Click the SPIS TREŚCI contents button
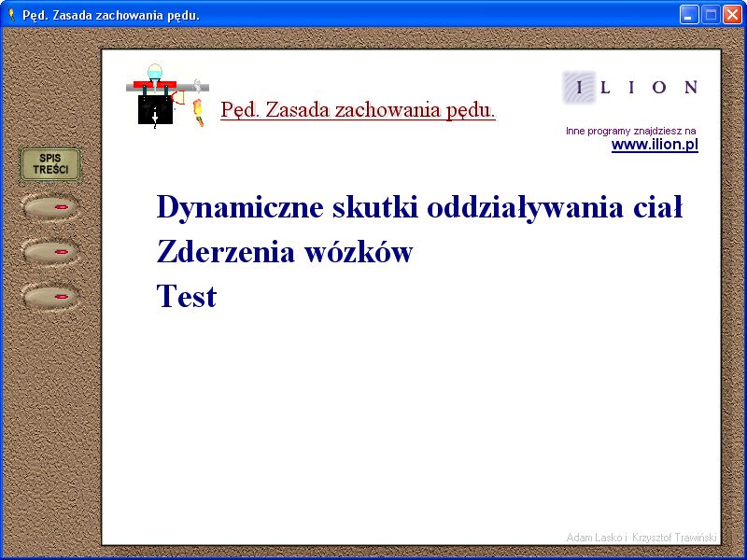Screen dimensions: 747x560 pos(50,164)
